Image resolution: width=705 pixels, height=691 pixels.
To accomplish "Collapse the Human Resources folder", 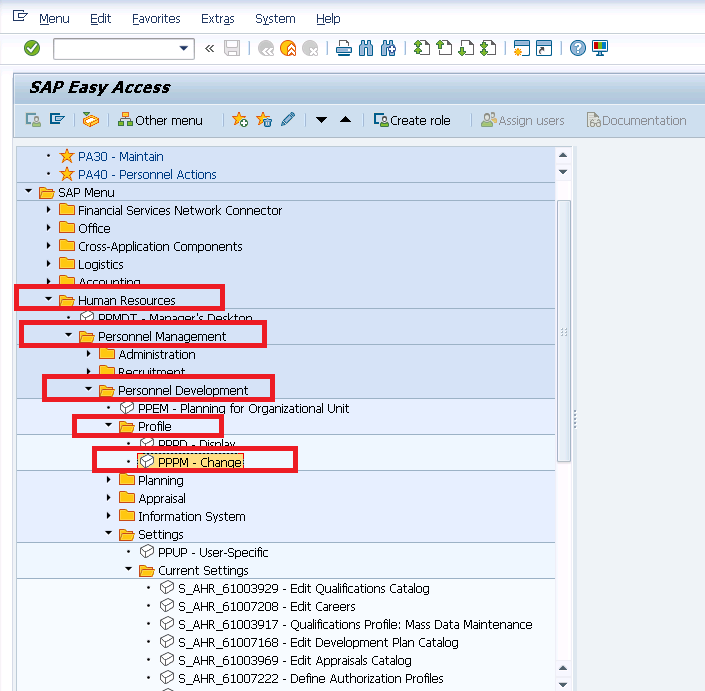I will click(x=49, y=299).
